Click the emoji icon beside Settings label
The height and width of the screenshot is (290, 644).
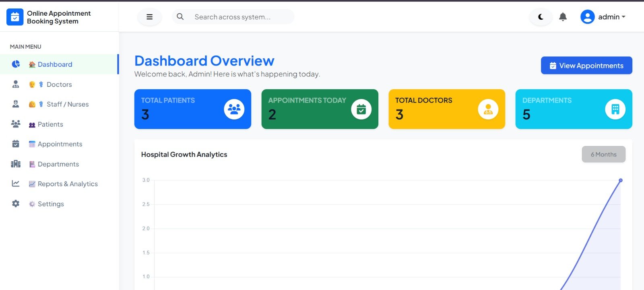pos(32,204)
